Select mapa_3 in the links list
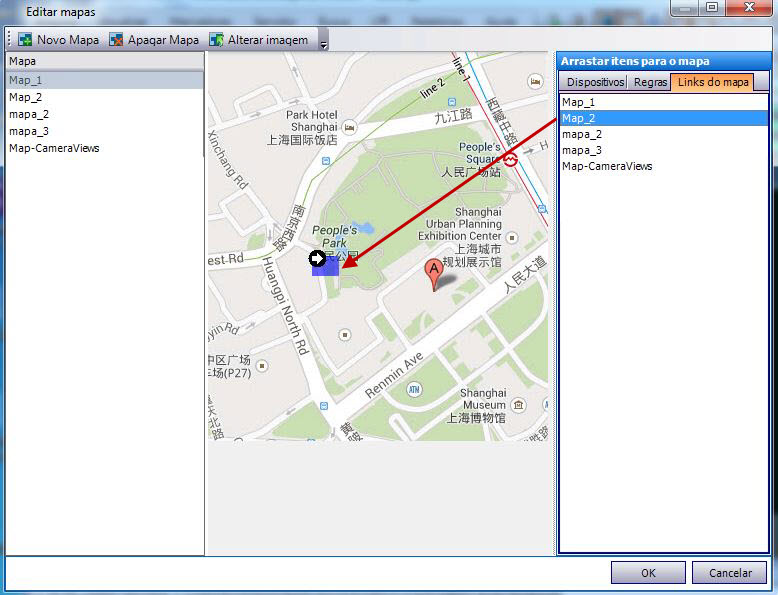 click(x=663, y=150)
